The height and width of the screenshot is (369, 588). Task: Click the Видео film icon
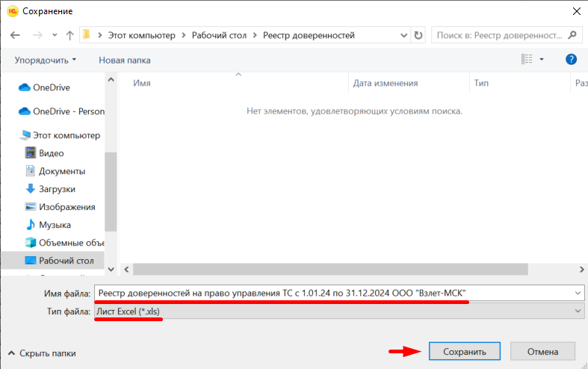(31, 152)
